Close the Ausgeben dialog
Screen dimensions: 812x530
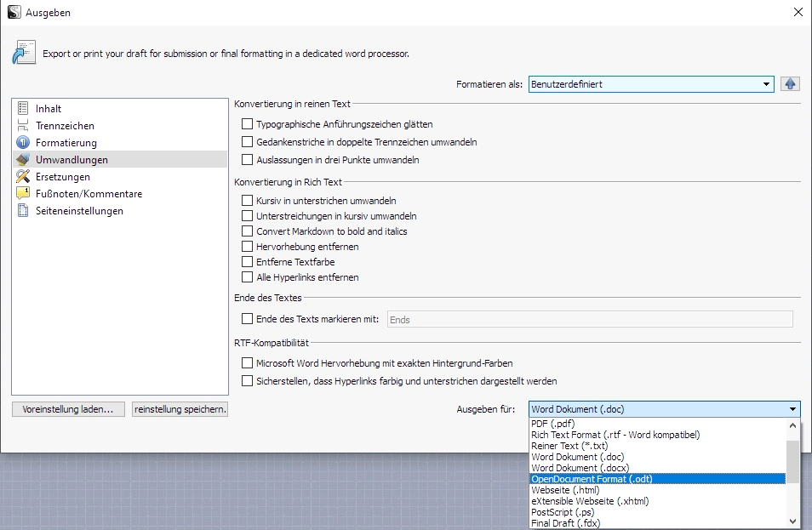[x=798, y=12]
